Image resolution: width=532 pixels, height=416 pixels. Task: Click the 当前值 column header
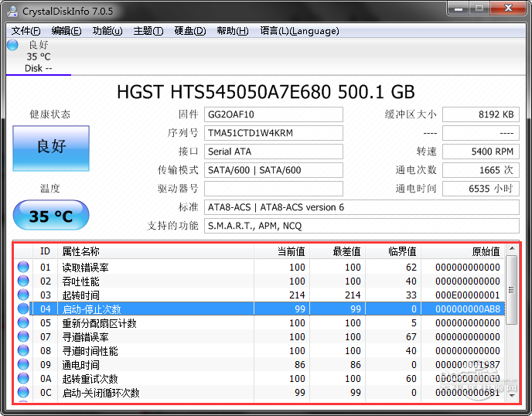pos(281,251)
